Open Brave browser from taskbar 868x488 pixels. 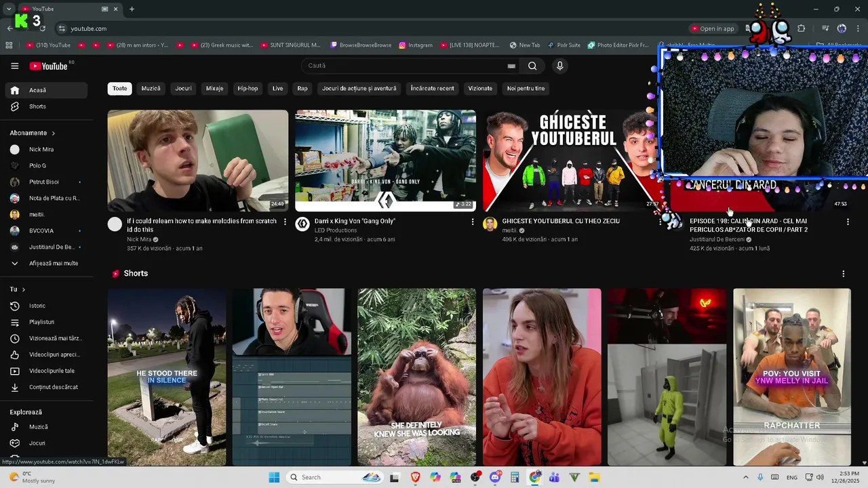[416, 477]
